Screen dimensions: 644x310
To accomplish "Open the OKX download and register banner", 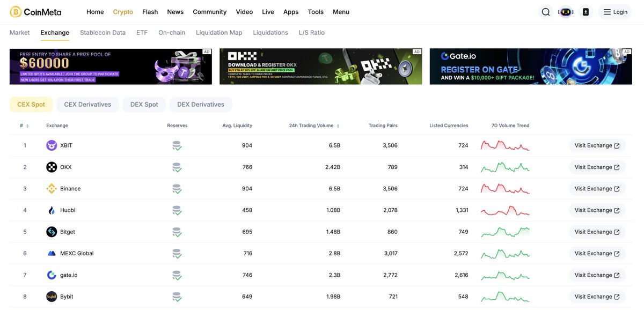I will [x=321, y=67].
